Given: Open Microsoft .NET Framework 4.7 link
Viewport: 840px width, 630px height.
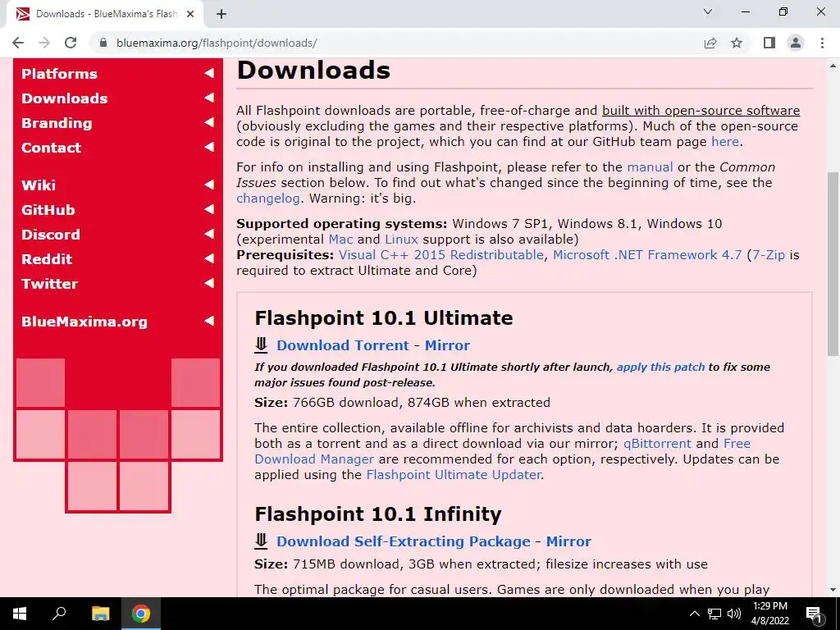Looking at the screenshot, I should click(647, 255).
